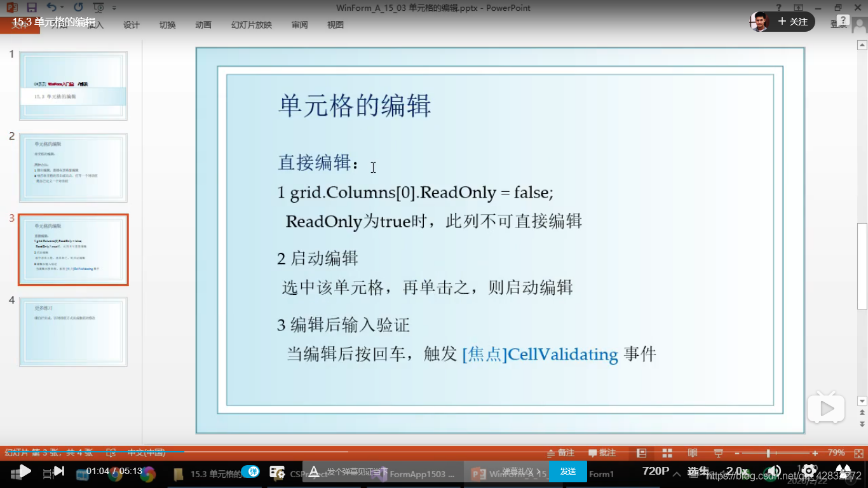The image size is (868, 488).
Task: Click the spell check status icon
Action: (111, 453)
